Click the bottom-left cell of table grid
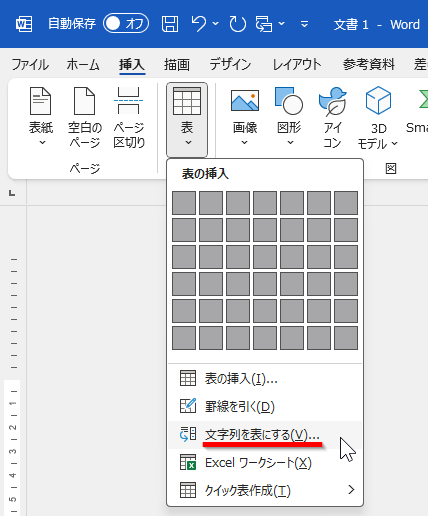This screenshot has height=516, width=428. point(184,338)
